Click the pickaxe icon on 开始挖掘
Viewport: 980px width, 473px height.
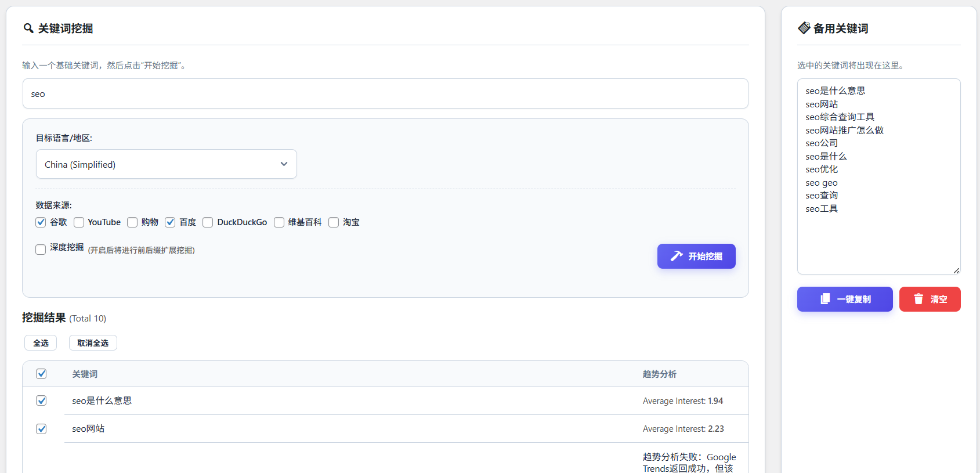677,256
